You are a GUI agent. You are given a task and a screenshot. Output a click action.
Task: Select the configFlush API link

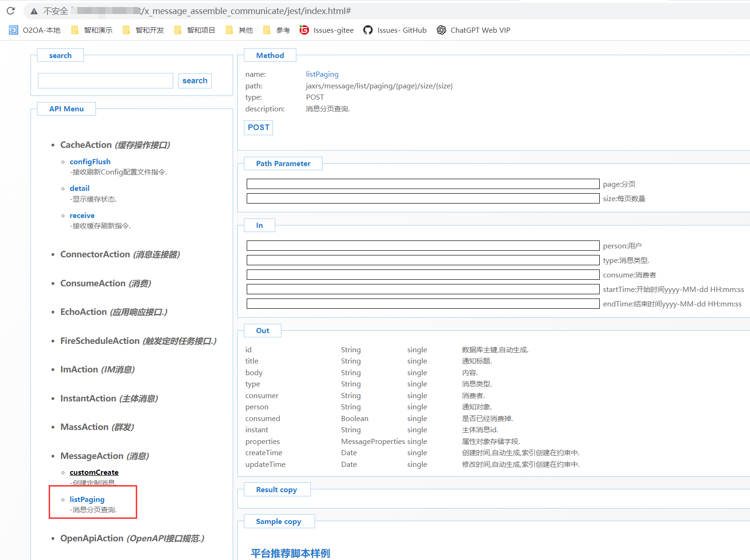[x=90, y=162]
